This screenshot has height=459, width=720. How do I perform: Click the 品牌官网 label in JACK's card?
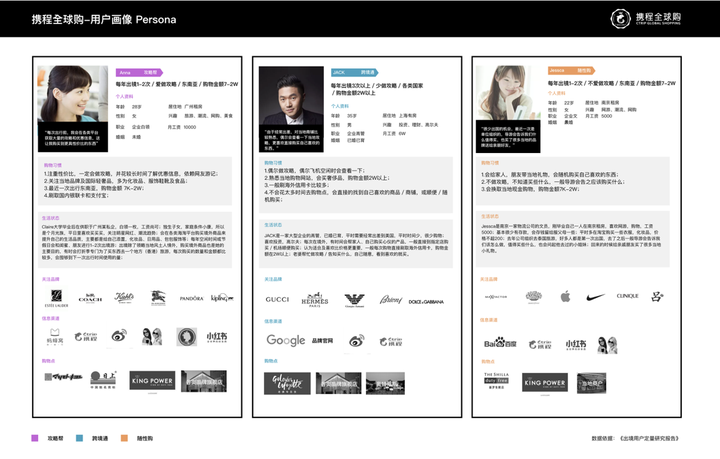[322, 341]
